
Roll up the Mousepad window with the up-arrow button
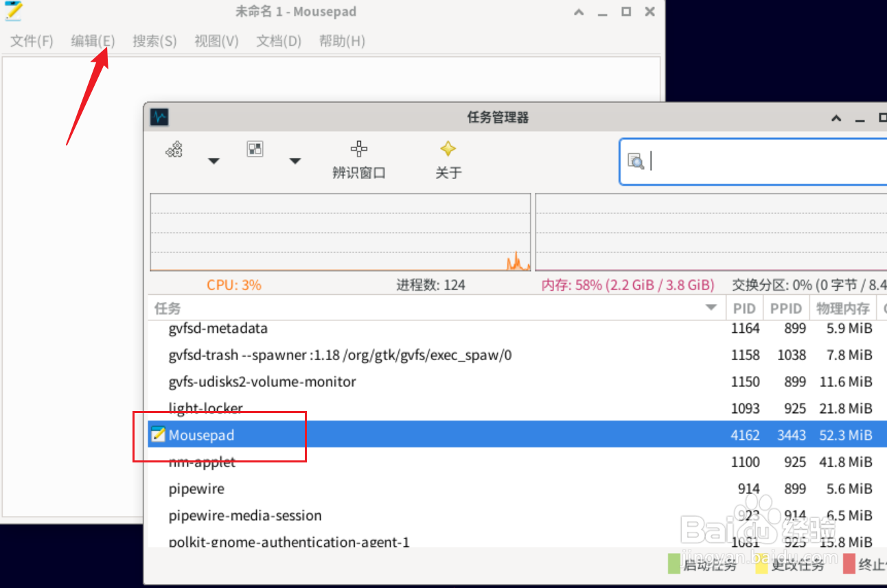579,12
